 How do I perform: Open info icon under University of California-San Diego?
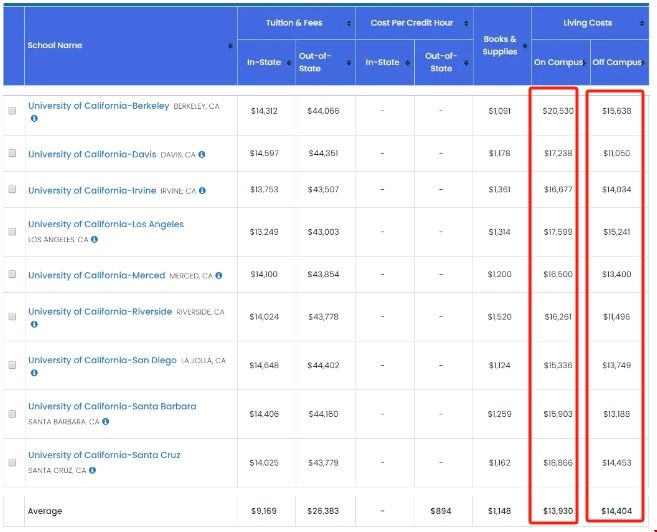click(x=34, y=373)
